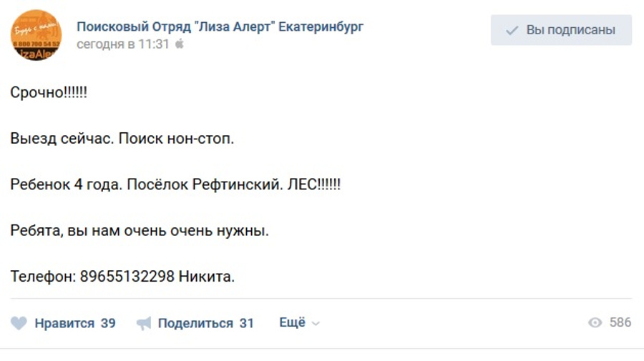Open post via сегодня в 11:31 timestamp
Viewport: 644px width, 361px height.
pos(123,44)
